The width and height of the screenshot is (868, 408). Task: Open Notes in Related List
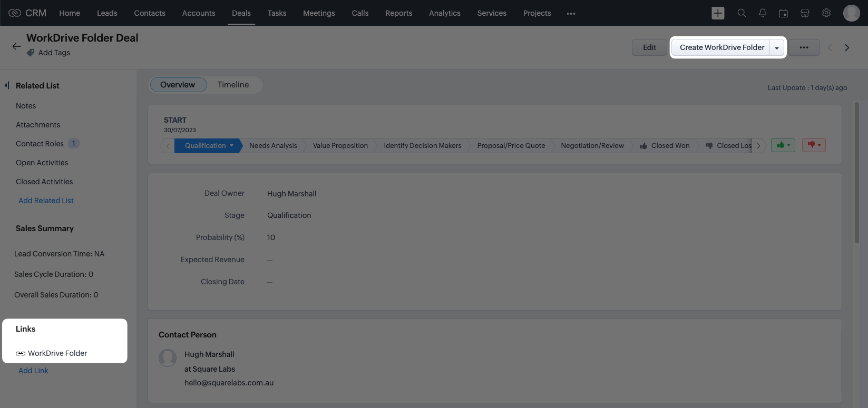coord(26,106)
